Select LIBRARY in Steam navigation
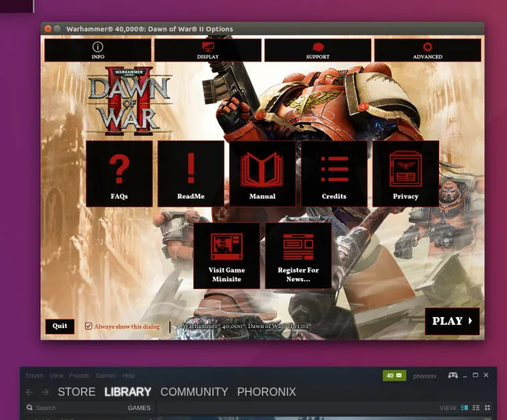This screenshot has height=420, width=507. click(x=128, y=392)
